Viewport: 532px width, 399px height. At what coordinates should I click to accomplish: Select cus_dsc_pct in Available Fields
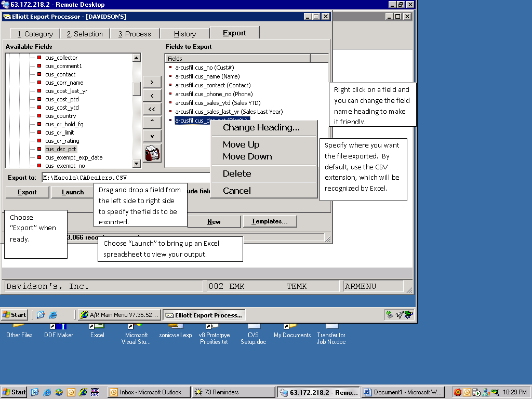point(61,149)
